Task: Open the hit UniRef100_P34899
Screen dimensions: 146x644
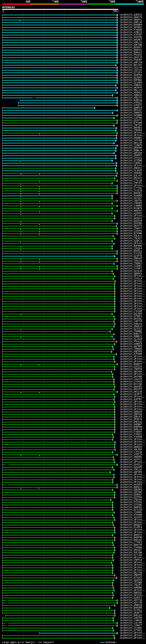Action: click(x=131, y=30)
